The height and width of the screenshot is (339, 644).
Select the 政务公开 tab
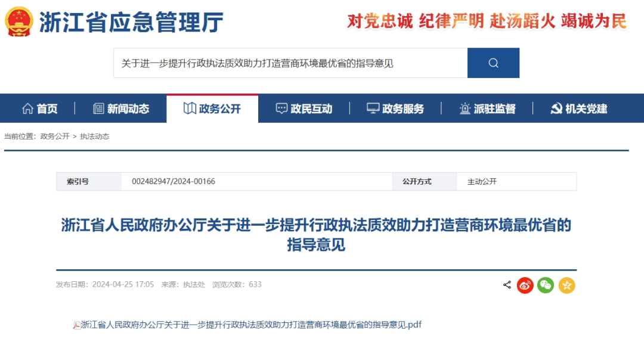pos(212,109)
